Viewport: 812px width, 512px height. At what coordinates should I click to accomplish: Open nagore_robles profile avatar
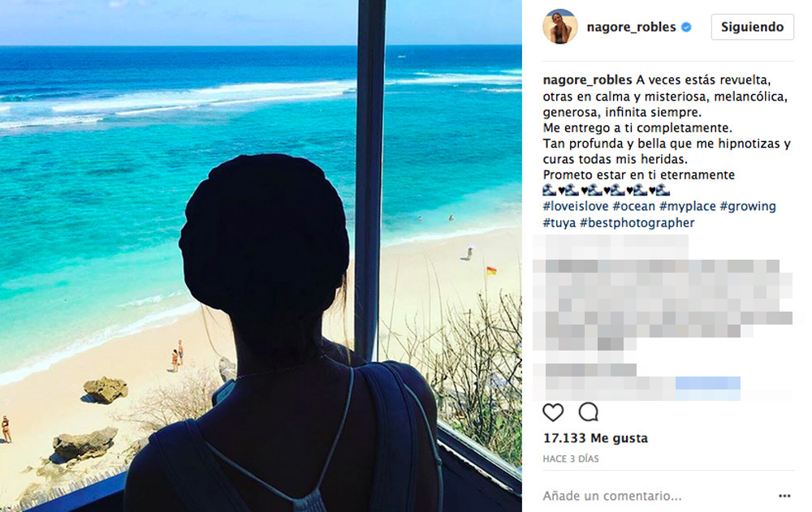coord(559,27)
